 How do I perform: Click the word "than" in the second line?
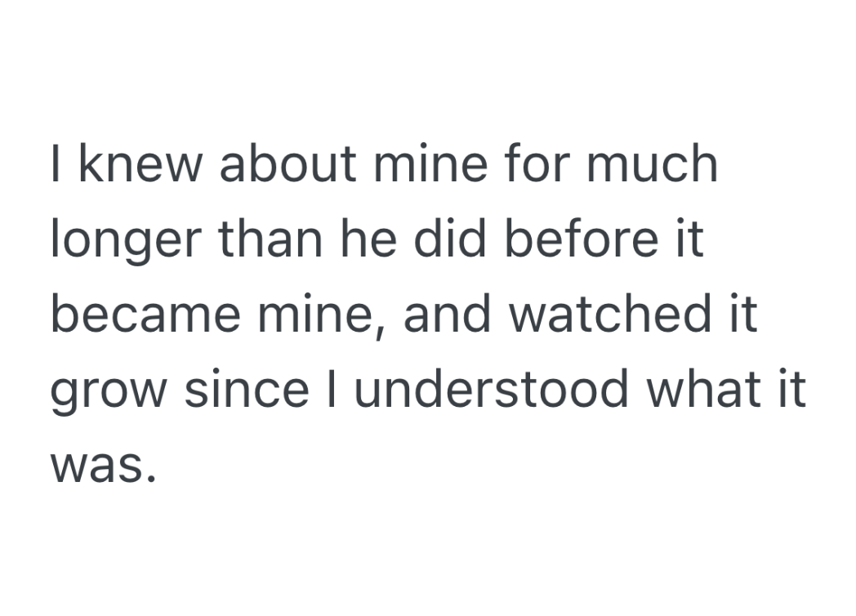click(268, 240)
